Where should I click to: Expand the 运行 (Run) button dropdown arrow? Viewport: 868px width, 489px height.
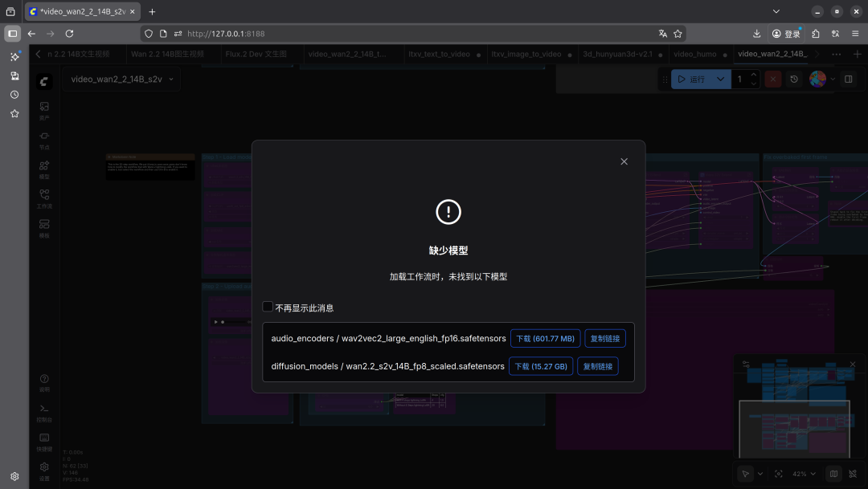(x=720, y=79)
